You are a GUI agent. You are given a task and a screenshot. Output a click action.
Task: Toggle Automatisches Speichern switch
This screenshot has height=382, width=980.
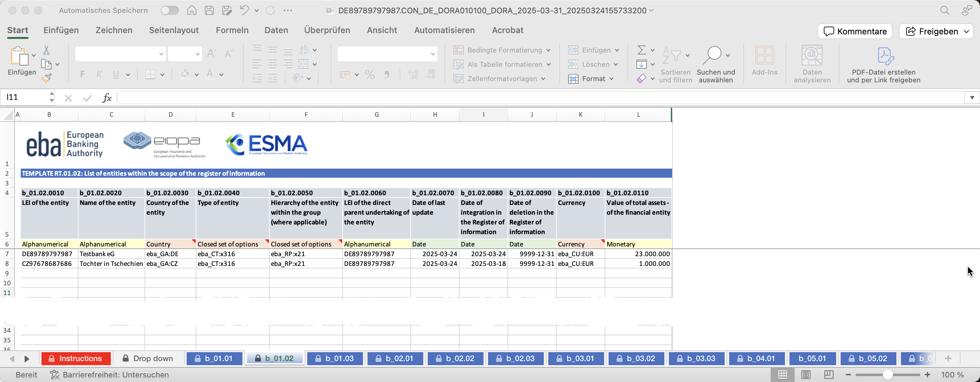(170, 10)
